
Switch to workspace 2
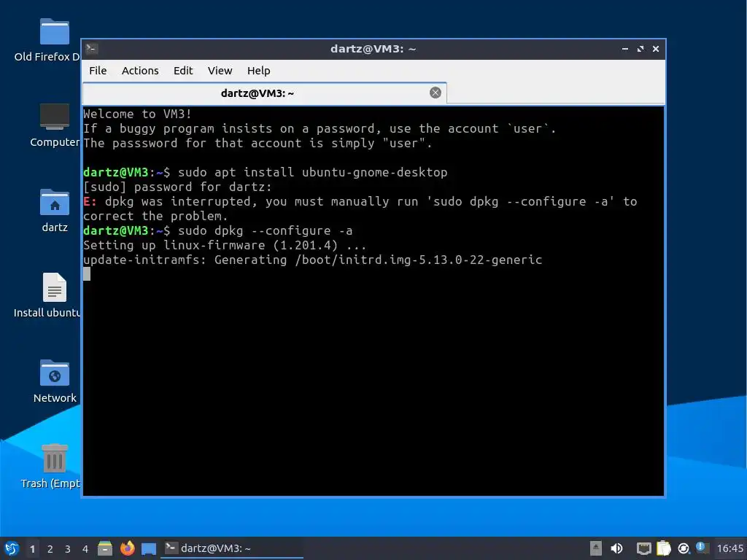coord(50,549)
